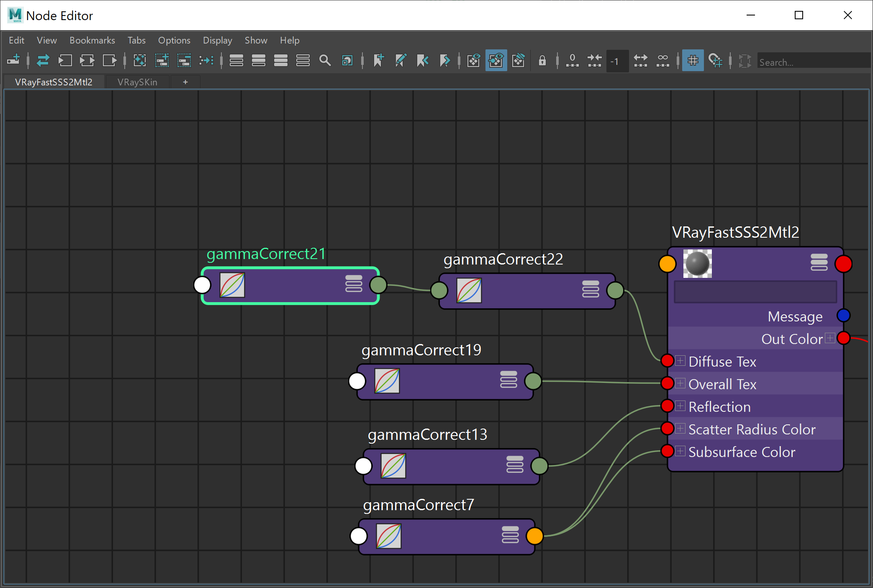Screen dimensions: 873x588
Task: Open the Display menu
Action: point(218,40)
